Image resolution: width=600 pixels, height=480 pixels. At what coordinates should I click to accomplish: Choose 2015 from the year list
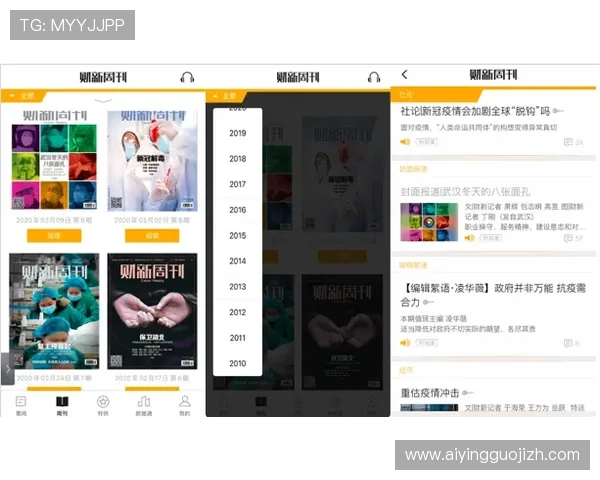237,236
